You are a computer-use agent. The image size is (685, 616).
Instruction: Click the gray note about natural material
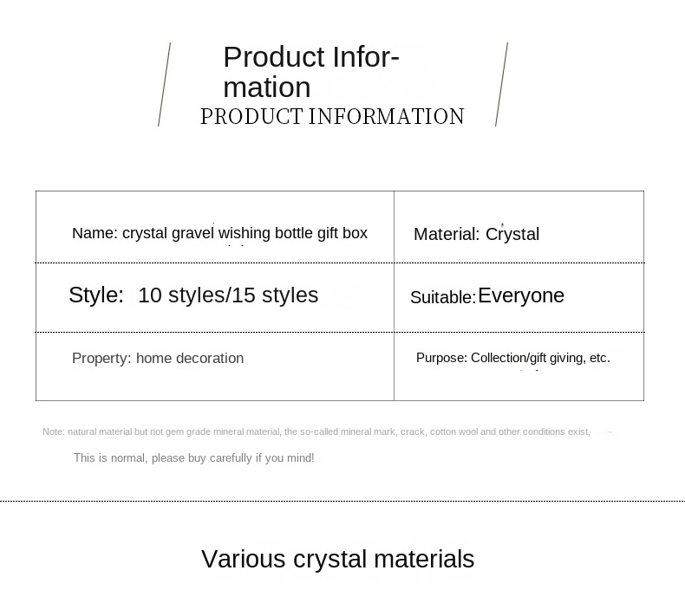point(316,431)
